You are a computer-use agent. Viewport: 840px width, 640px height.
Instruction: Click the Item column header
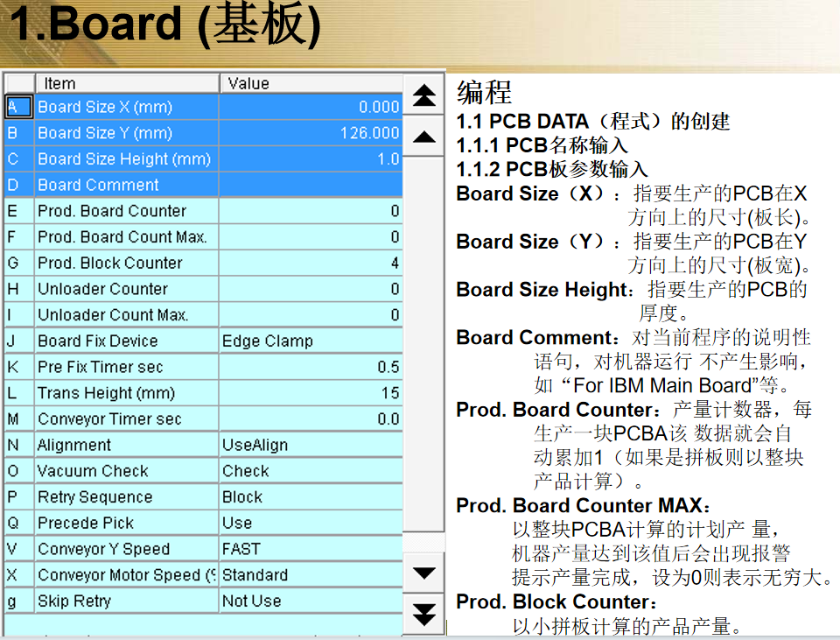pos(126,83)
